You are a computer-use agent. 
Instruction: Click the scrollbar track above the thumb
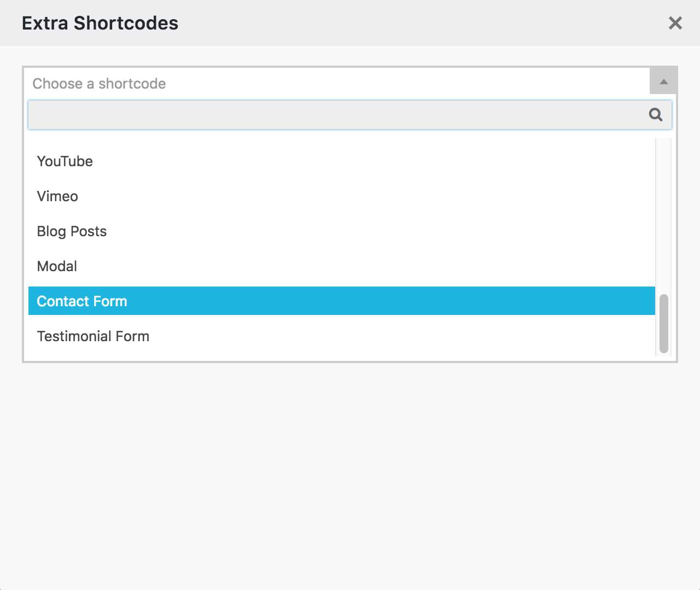pos(664,216)
